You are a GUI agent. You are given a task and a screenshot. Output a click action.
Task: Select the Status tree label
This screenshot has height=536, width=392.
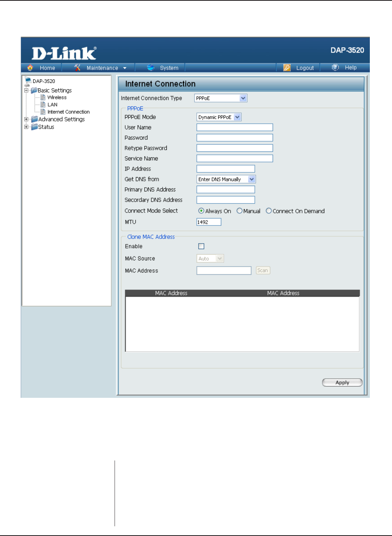click(x=46, y=127)
